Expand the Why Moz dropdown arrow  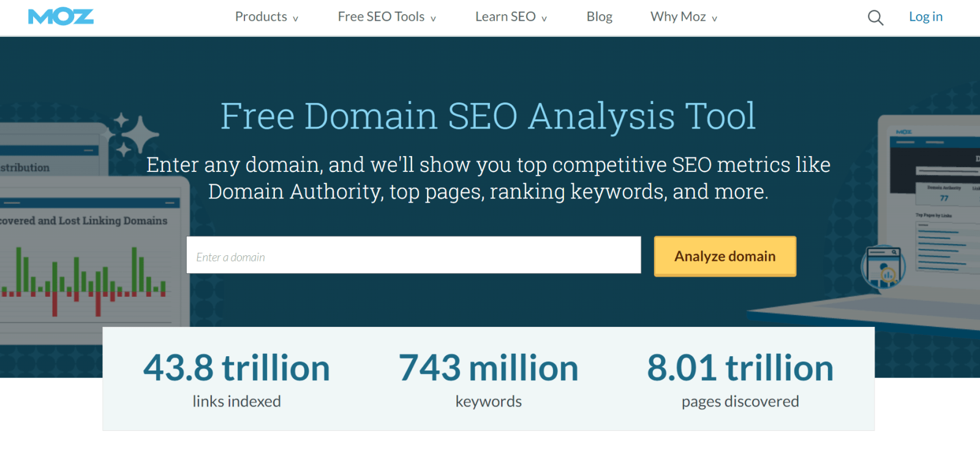pyautogui.click(x=714, y=19)
